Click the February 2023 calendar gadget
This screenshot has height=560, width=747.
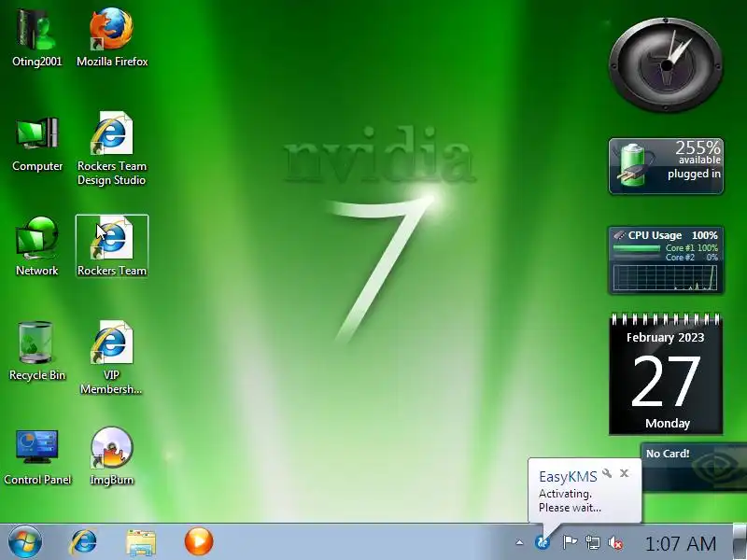coord(666,373)
